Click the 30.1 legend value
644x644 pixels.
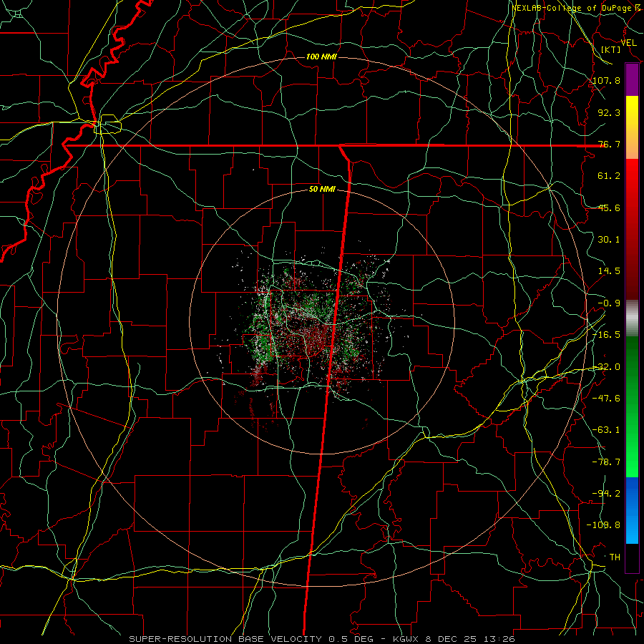click(609, 240)
